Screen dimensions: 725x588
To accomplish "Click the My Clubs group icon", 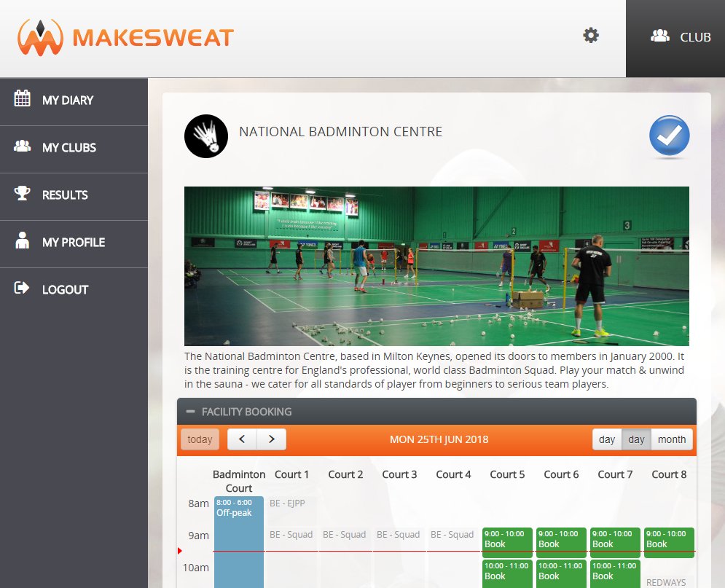I will [22, 146].
